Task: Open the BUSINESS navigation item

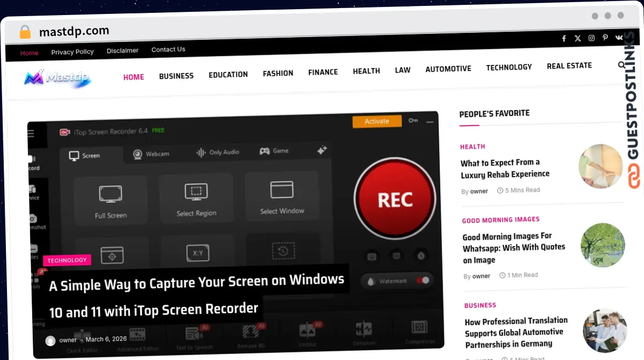Action: coord(176,76)
